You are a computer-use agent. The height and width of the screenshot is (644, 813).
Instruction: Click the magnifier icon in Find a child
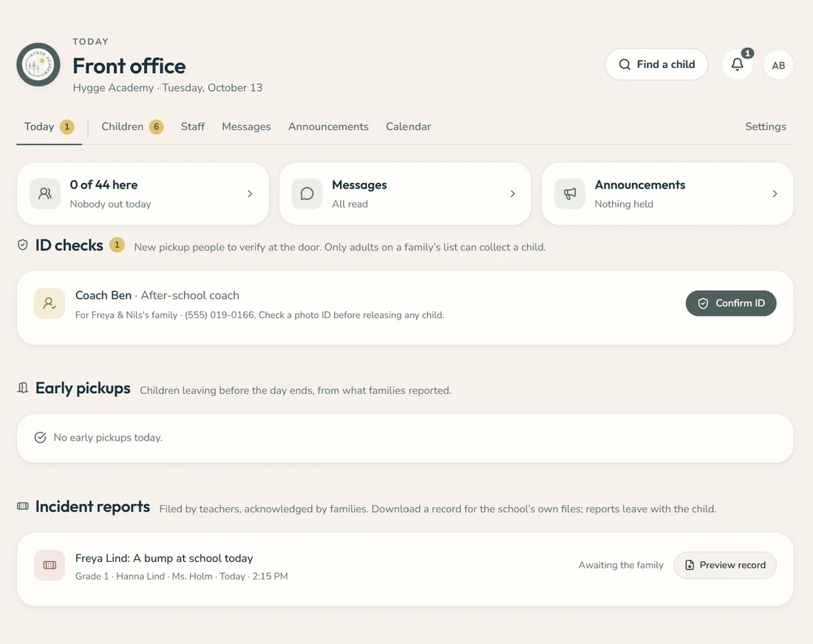point(625,64)
